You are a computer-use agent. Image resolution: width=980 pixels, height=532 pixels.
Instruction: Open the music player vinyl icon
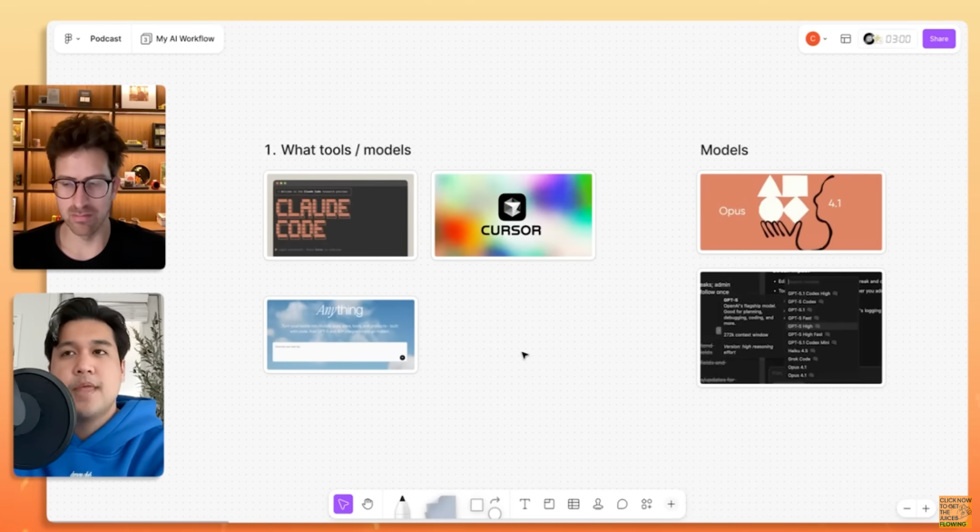[869, 39]
